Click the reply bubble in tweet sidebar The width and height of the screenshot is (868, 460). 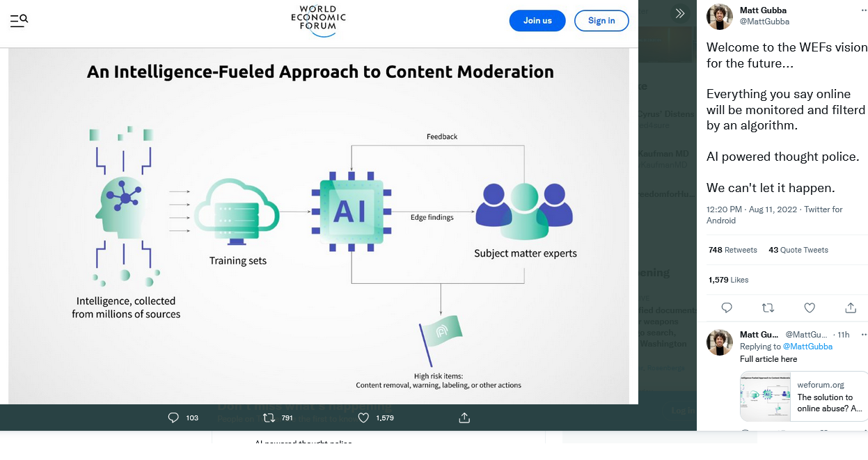[727, 308]
